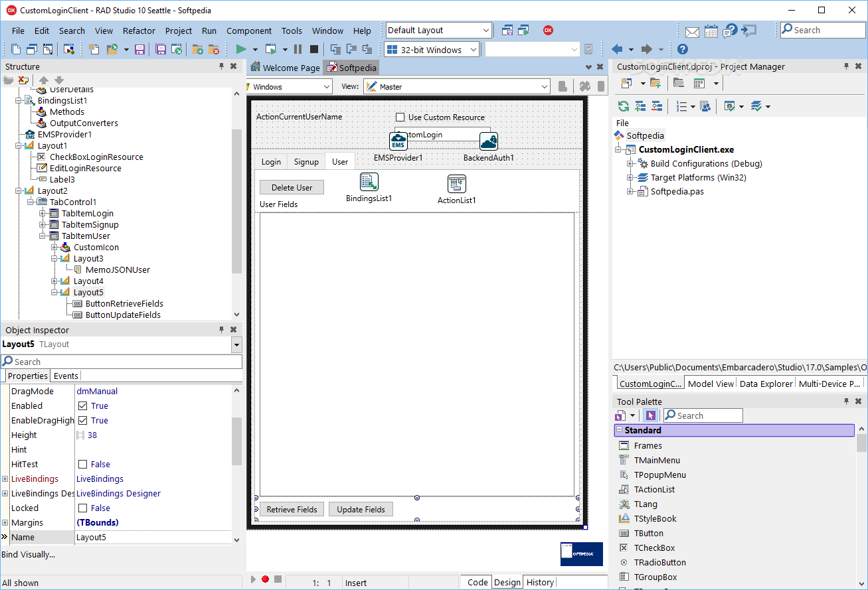This screenshot has height=590, width=868.
Task: Toggle the HitTest False checkbox
Action: 83,465
